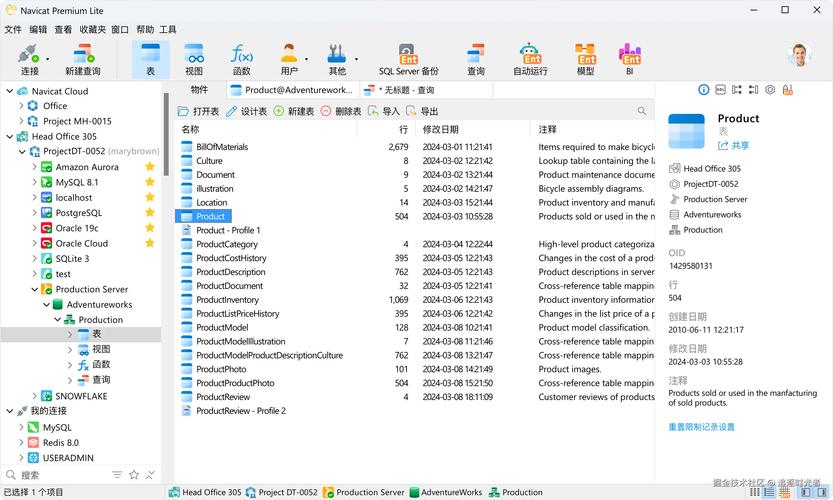Click the filter icon beside sidebar search

click(x=117, y=474)
